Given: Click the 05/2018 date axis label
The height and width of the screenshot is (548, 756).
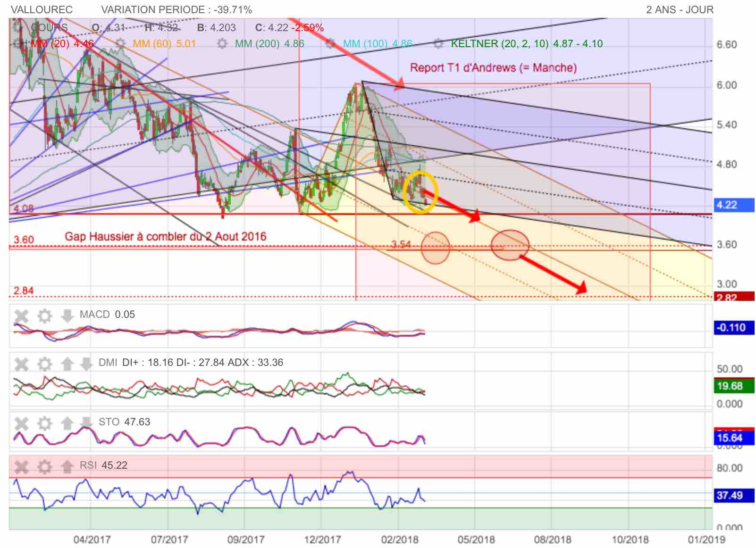Looking at the screenshot, I should [476, 539].
